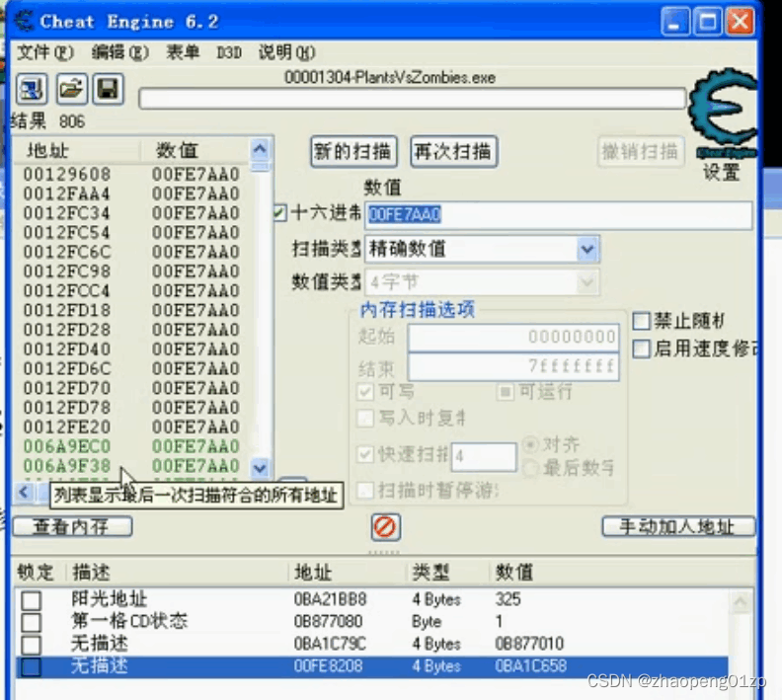The image size is (782, 700).
Task: Click value cell 0B877010
Action: 529,644
